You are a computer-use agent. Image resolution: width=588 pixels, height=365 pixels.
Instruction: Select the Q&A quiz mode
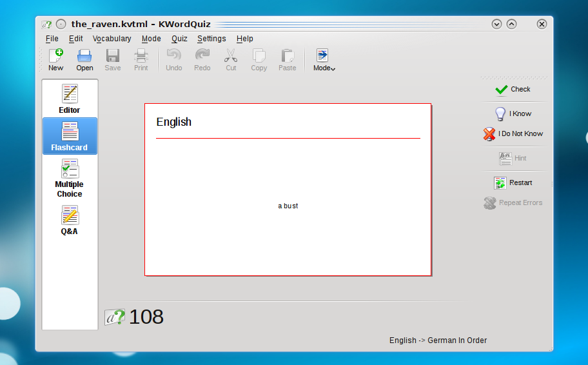pyautogui.click(x=70, y=220)
